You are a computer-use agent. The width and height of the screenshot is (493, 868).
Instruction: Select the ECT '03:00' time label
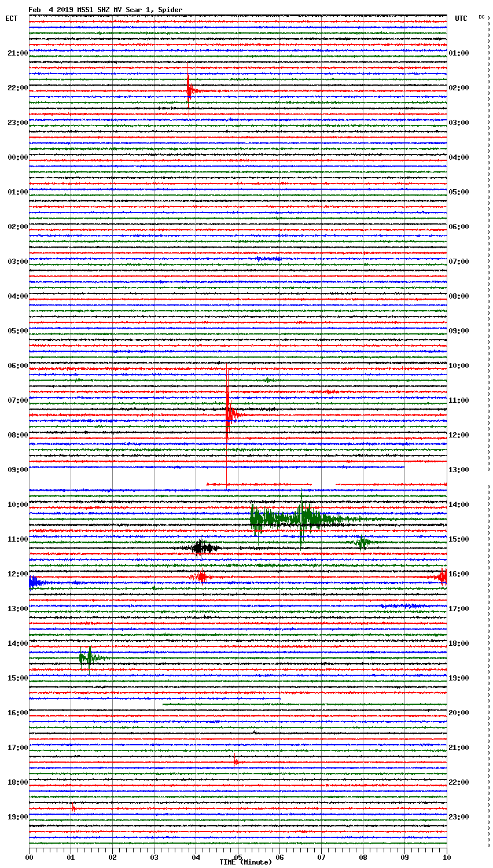tap(17, 262)
